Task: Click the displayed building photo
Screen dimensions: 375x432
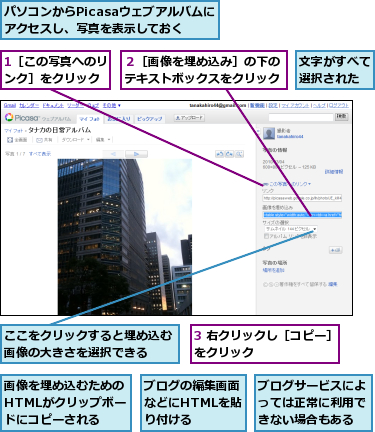Action: 125,237
